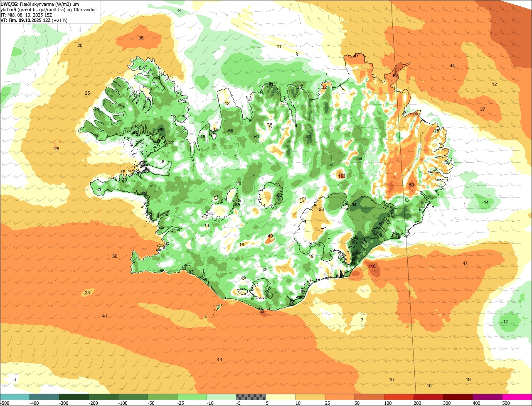This screenshot has height=406, width=532.
Task: Click the 17 value near the western peninsula
Action: pos(122,172)
